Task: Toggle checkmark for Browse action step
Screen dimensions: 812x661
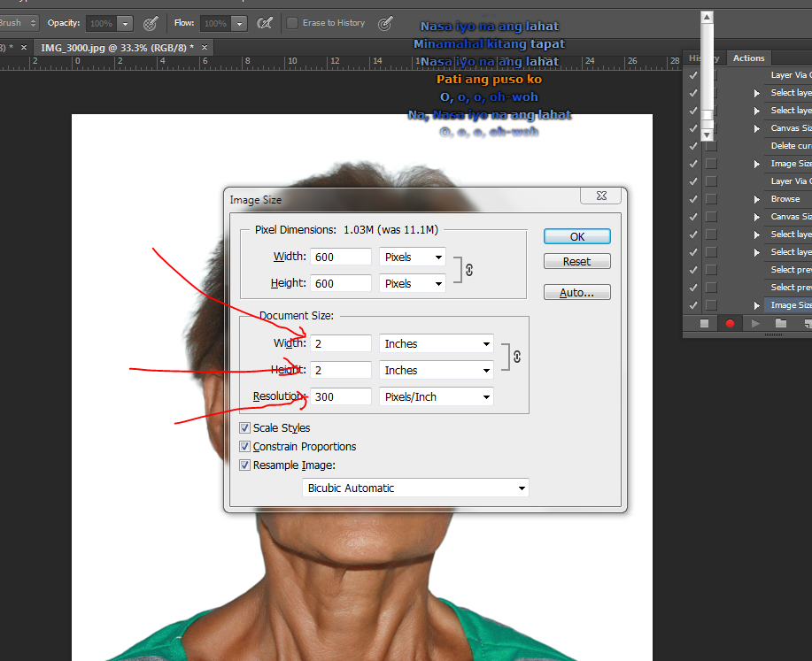Action: point(693,199)
